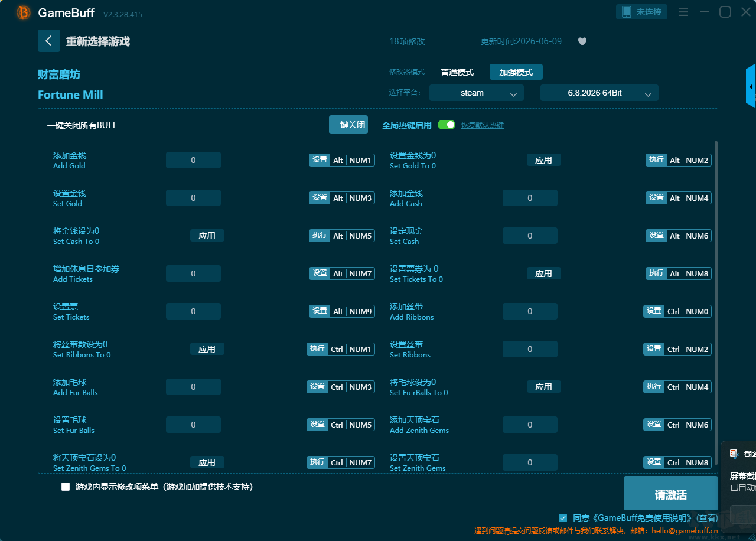Image resolution: width=756 pixels, height=541 pixels.
Task: Click 执行 hotkey for Set Tickets To 0
Action: pos(656,273)
